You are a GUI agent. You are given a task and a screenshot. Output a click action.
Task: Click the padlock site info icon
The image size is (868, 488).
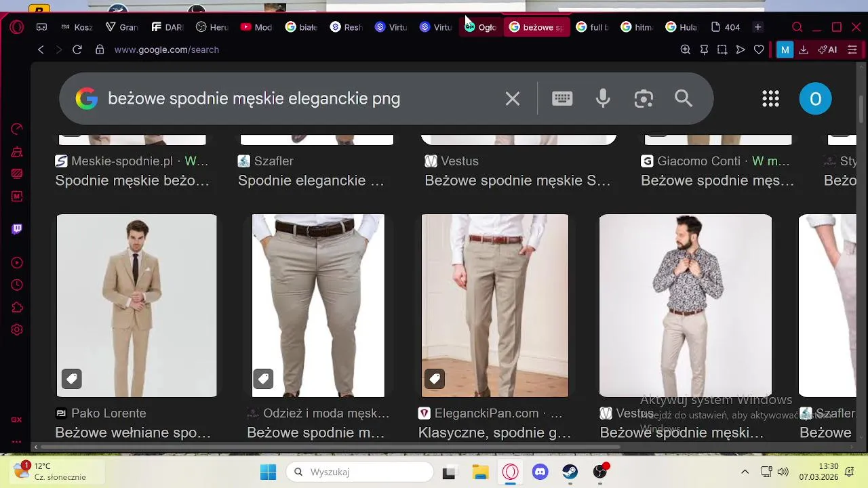tap(100, 49)
